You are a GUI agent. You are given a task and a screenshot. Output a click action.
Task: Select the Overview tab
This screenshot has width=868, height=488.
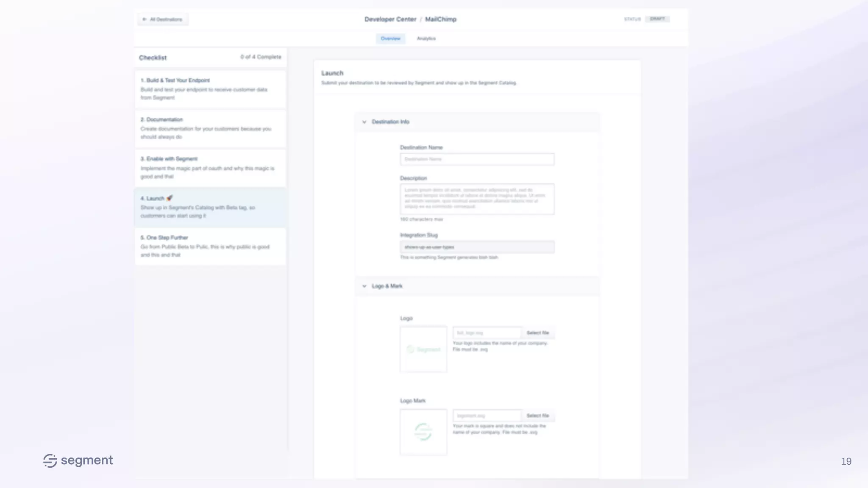point(390,39)
